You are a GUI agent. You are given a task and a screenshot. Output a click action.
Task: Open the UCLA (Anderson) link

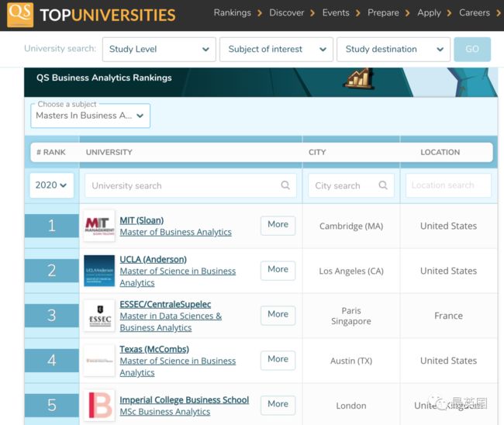pyautogui.click(x=153, y=260)
